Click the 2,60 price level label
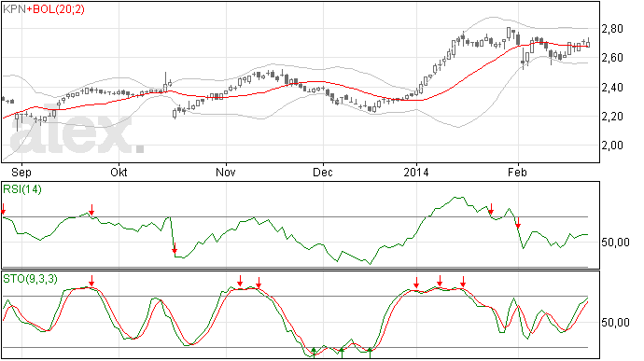 point(612,58)
